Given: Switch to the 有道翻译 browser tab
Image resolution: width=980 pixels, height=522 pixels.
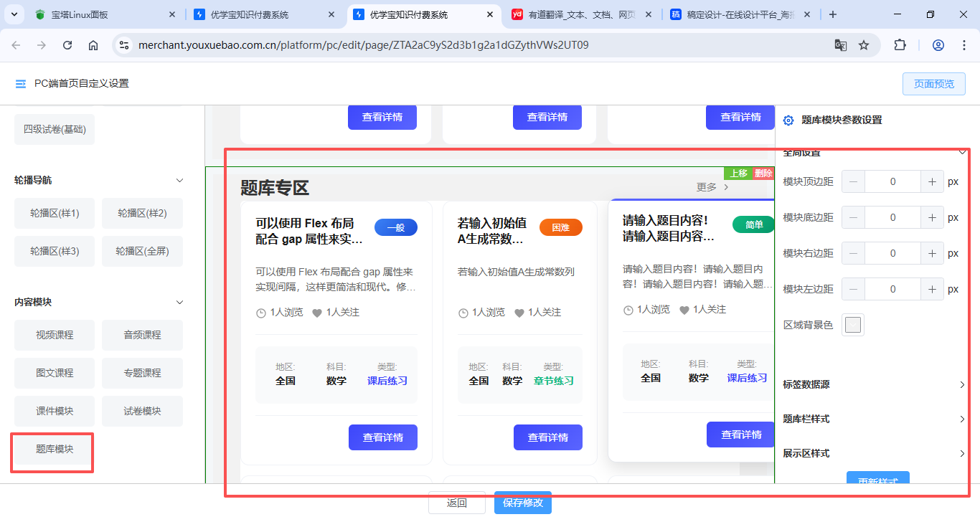Looking at the screenshot, I should [580, 14].
